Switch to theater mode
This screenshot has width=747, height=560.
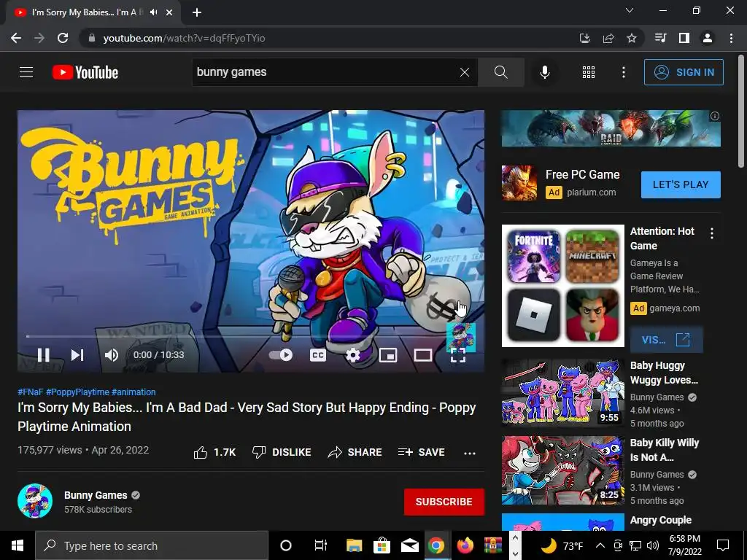tap(422, 355)
